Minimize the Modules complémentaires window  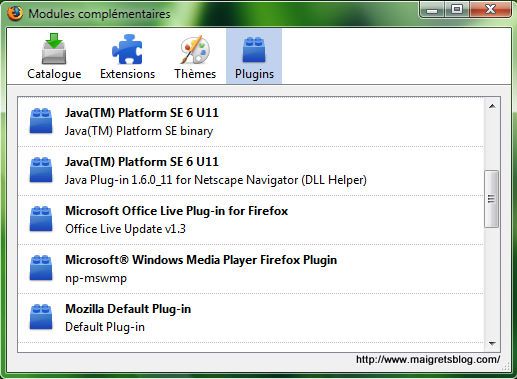(432, 10)
